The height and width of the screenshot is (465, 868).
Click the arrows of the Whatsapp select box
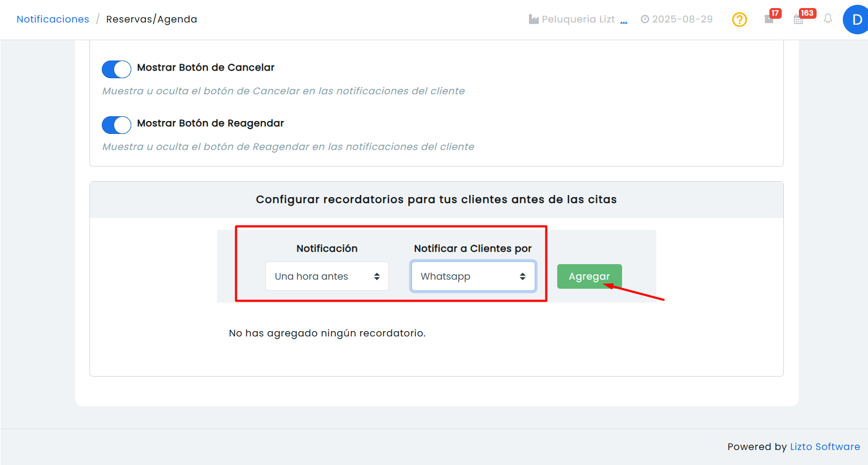(x=522, y=276)
